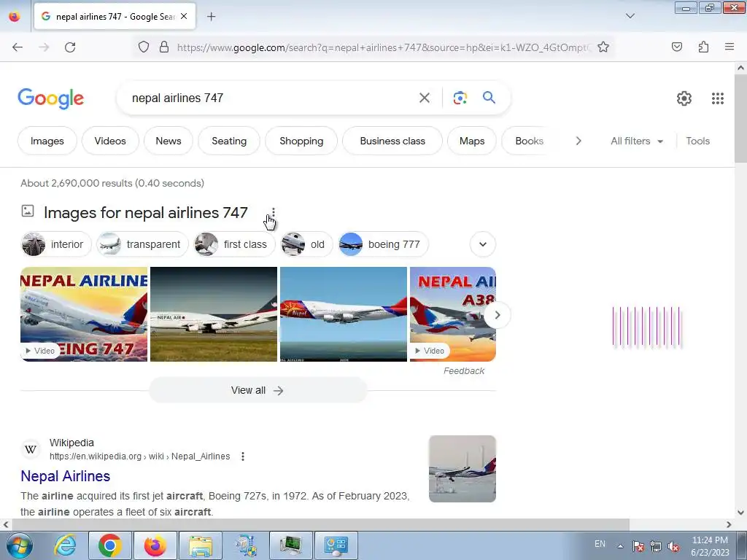
Task: List all open tabs
Action: (x=630, y=16)
